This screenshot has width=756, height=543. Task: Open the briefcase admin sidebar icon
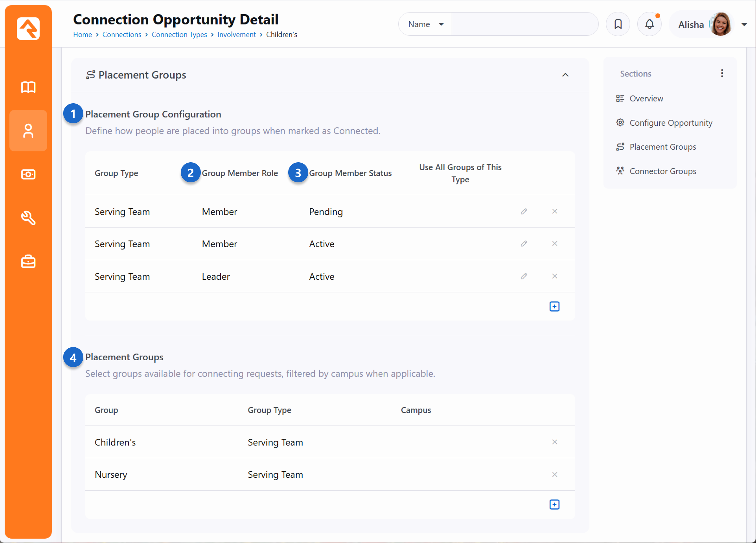click(28, 261)
